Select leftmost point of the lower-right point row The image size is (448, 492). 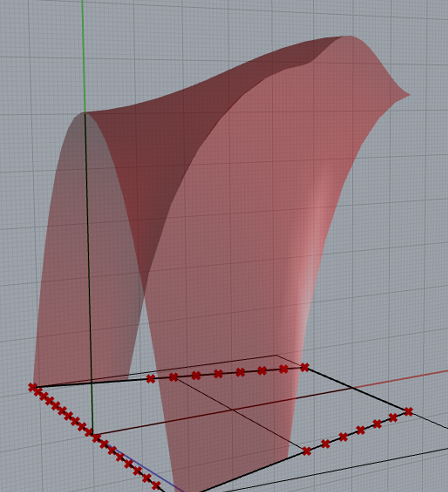click(307, 451)
